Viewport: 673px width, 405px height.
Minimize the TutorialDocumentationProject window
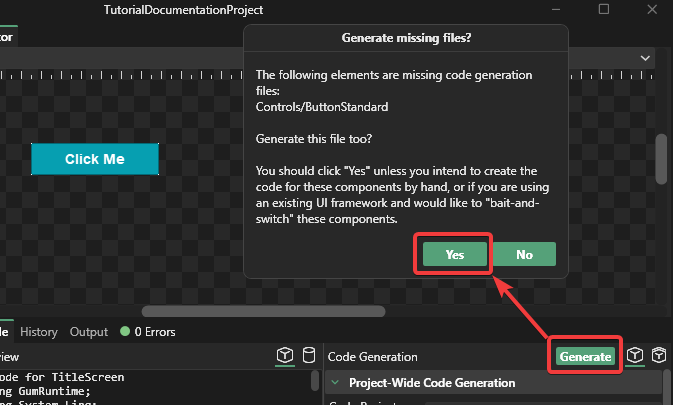(x=557, y=10)
